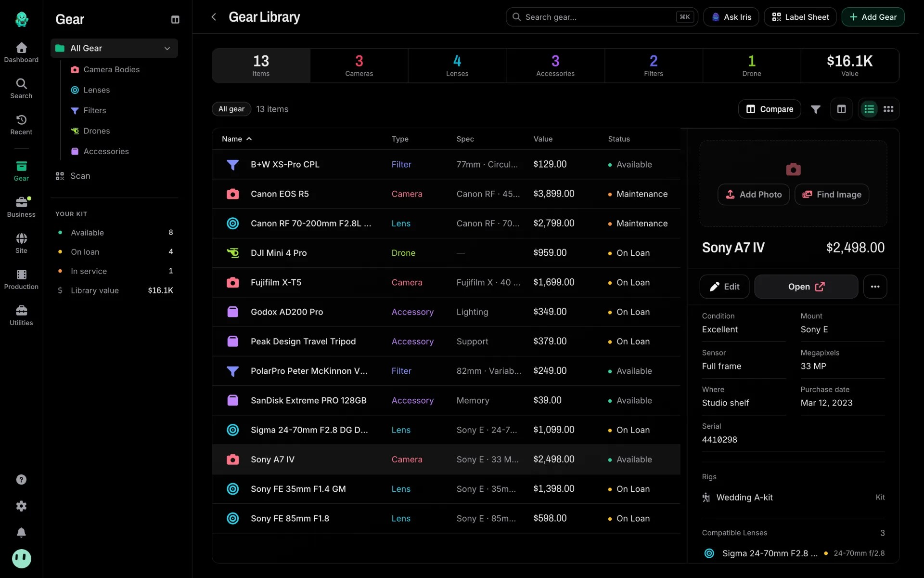Viewport: 924px width, 578px height.
Task: Click Find Image button
Action: (x=832, y=195)
